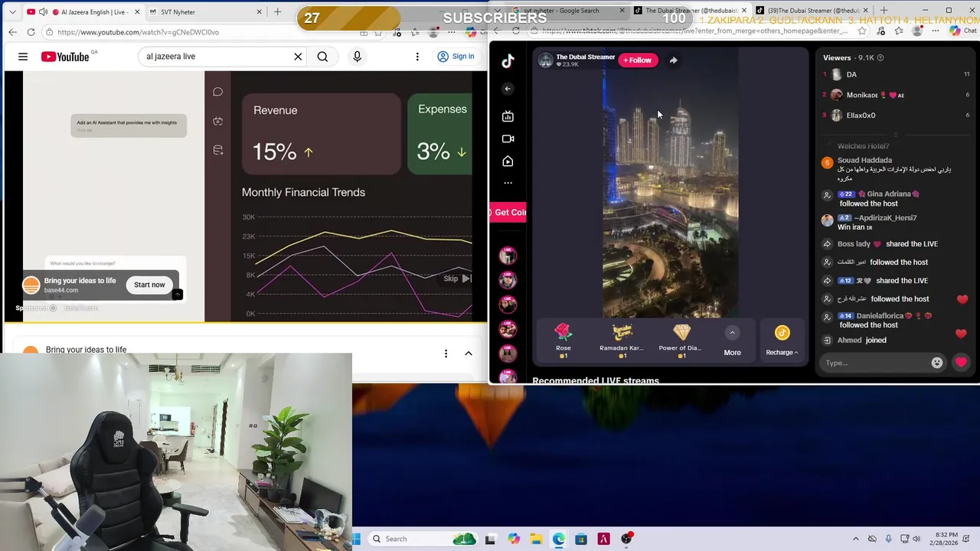Click the TikTok logo

[508, 62]
